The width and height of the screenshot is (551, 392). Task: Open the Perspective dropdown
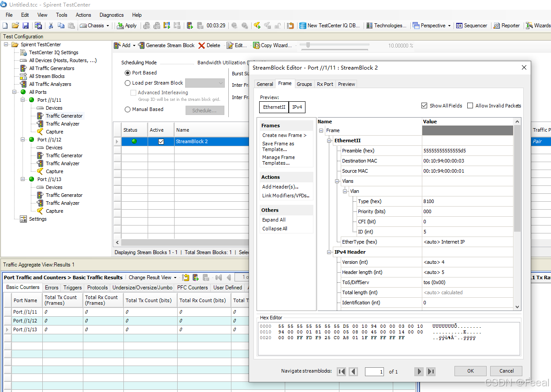tap(432, 26)
